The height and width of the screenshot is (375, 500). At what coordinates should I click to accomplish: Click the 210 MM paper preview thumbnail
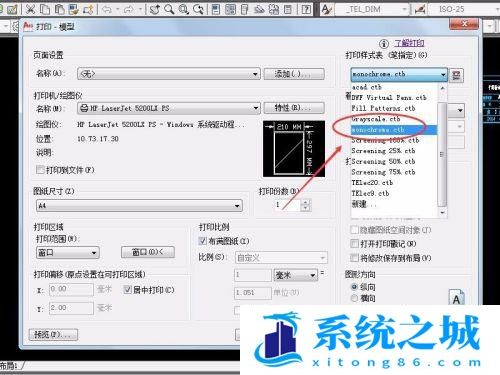coord(294,149)
